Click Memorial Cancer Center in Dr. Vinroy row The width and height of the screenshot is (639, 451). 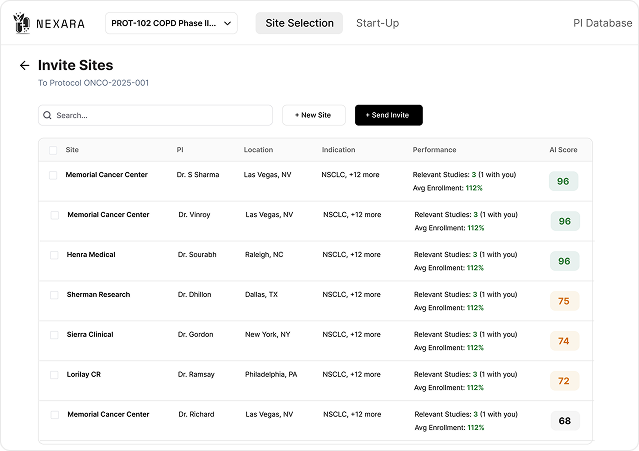108,215
